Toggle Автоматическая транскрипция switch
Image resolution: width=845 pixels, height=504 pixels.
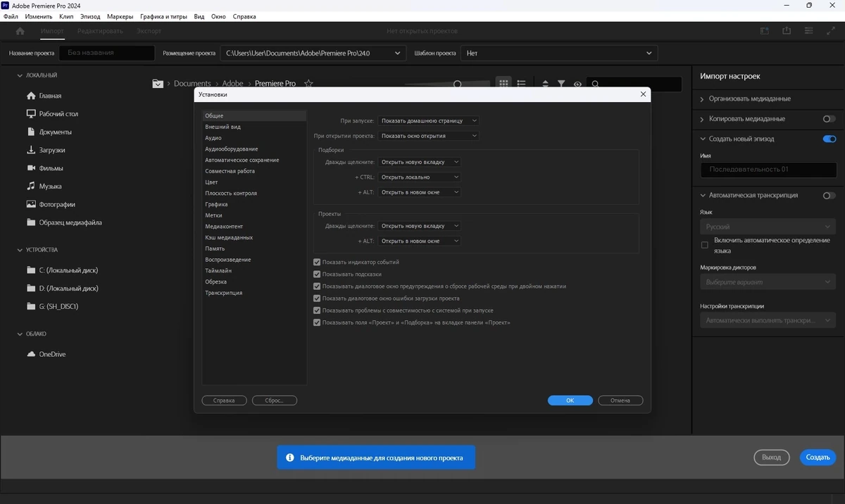[830, 196]
